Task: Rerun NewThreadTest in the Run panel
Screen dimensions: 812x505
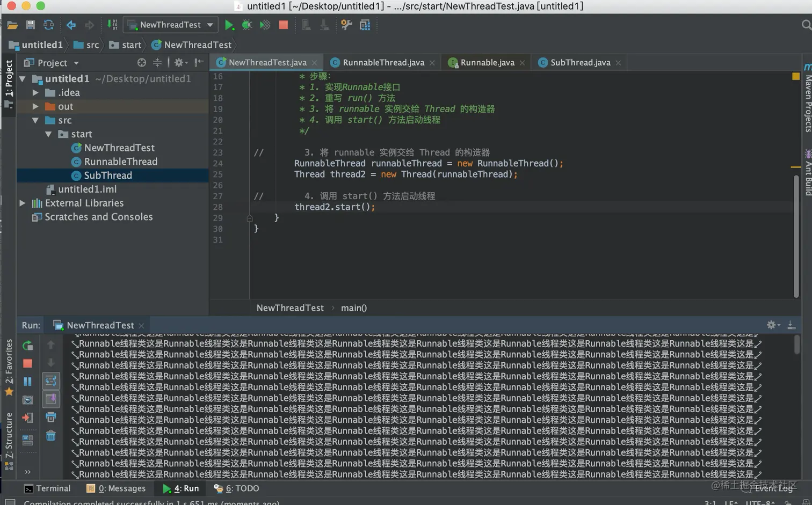Action: 27,346
